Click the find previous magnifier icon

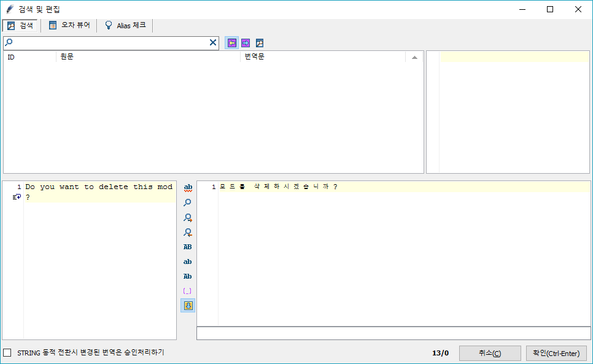click(x=188, y=232)
